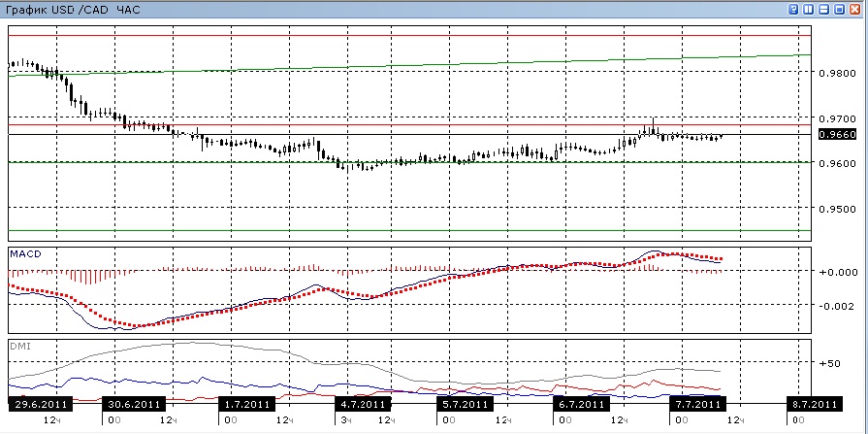Image resolution: width=868 pixels, height=434 pixels.
Task: Click the 30.6.2011 date marker
Action: [x=134, y=404]
